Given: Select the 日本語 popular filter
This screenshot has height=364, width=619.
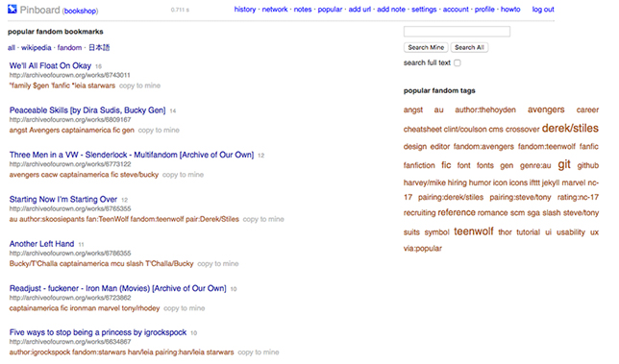Looking at the screenshot, I should 99,48.
